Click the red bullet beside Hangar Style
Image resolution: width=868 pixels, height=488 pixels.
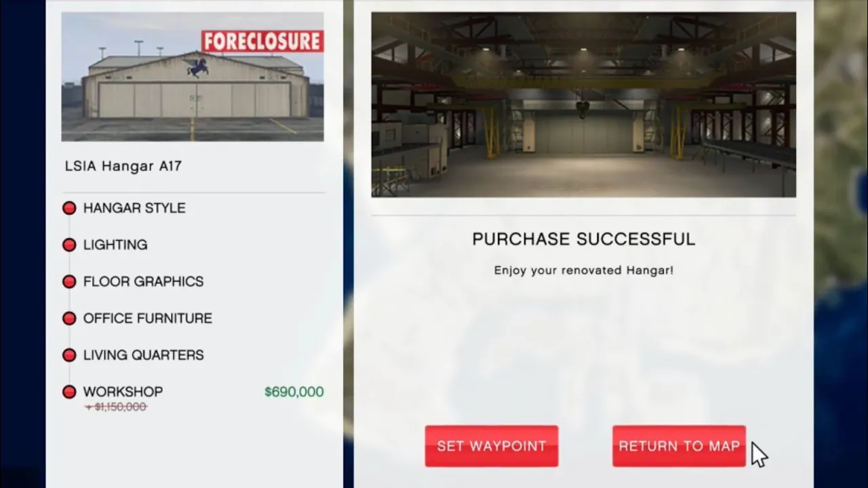[x=69, y=208]
